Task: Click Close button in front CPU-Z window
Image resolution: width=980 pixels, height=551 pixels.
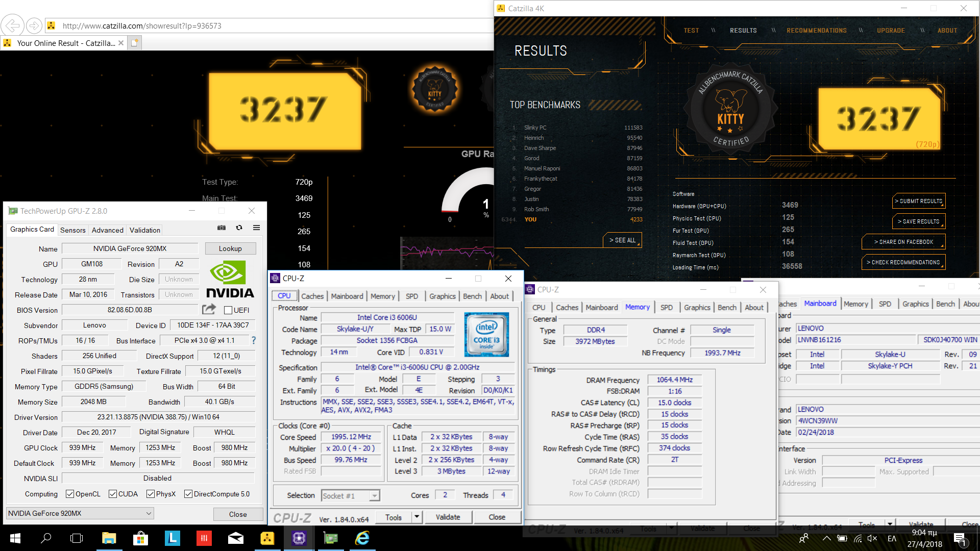Action: pos(497,517)
